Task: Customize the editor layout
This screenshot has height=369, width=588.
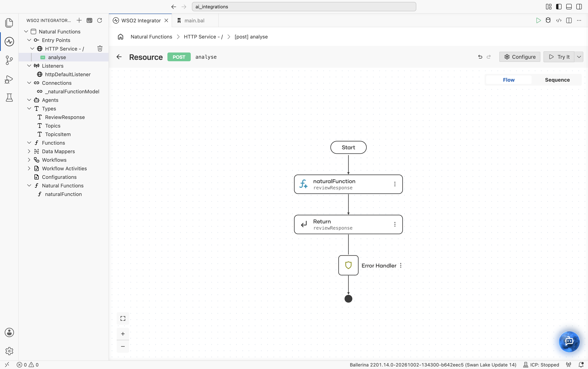Action: (x=549, y=7)
